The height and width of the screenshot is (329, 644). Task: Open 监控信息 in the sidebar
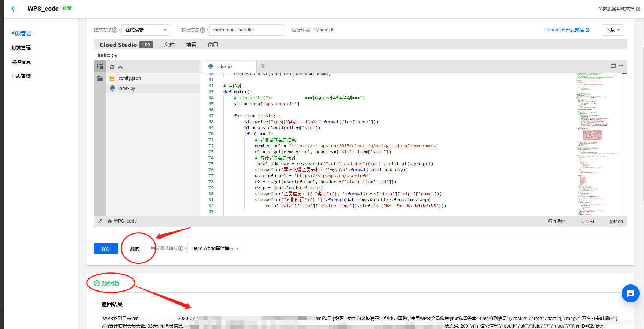(21, 62)
